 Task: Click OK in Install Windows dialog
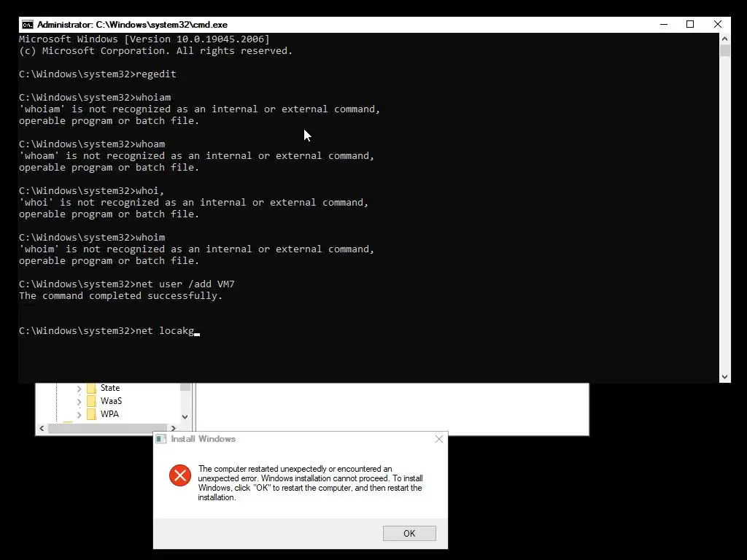[409, 533]
